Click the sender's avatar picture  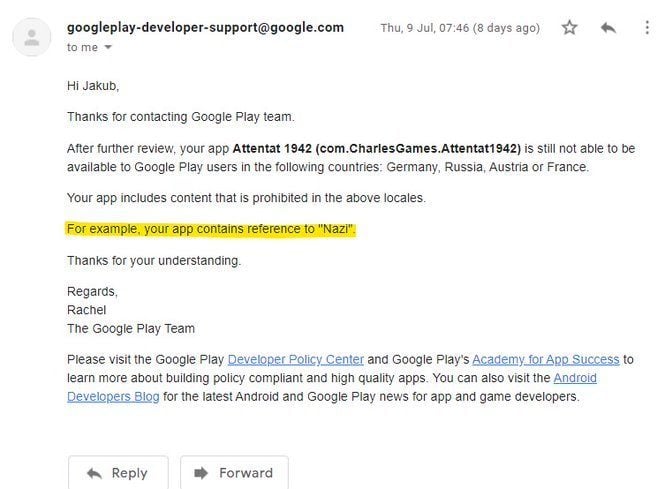click(x=32, y=37)
